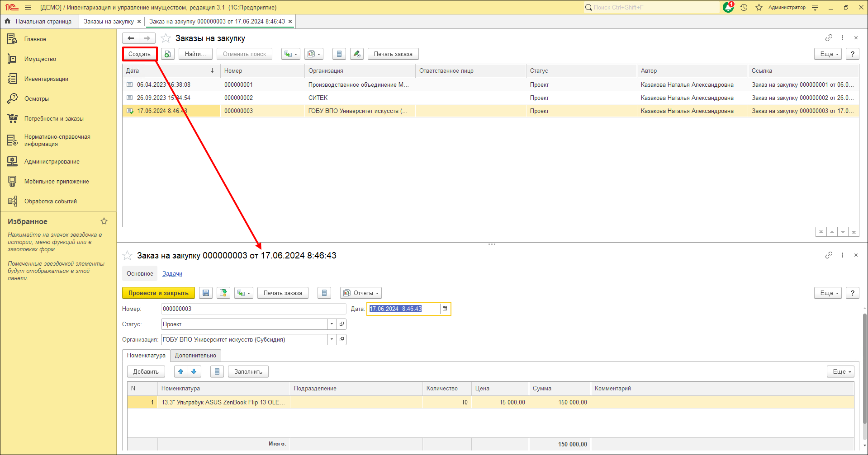The height and width of the screenshot is (455, 868).
Task: Add Заказы на закупку list to favorites star
Action: (166, 38)
